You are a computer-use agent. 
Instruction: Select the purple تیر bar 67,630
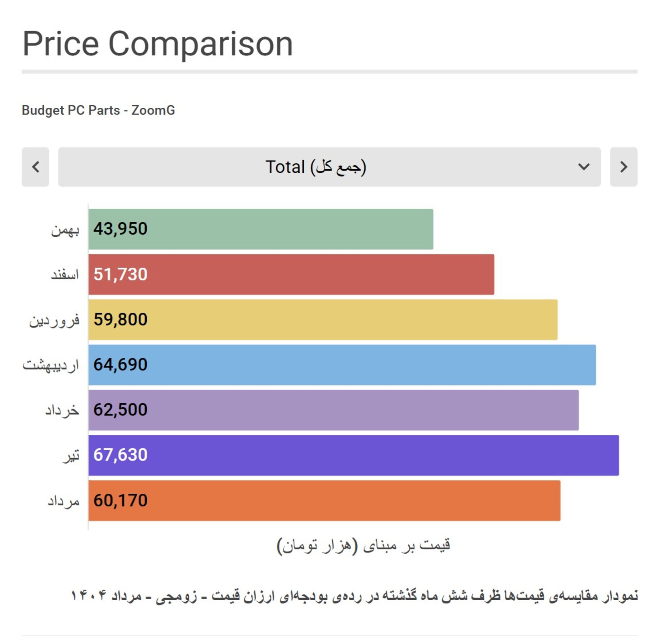click(x=354, y=455)
